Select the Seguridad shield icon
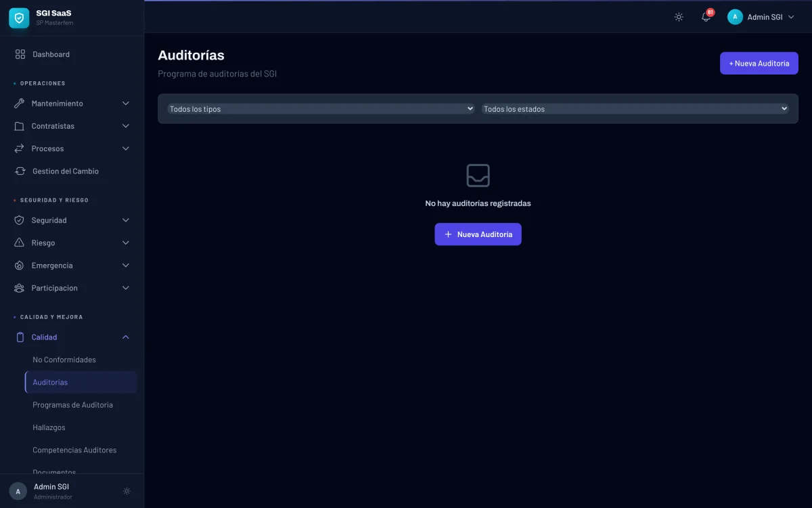This screenshot has width=812, height=508. coord(18,219)
